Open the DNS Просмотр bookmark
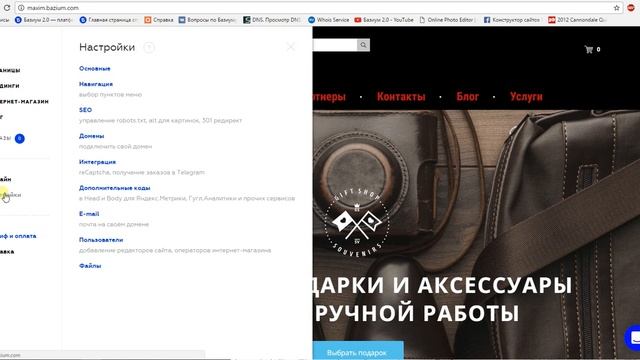The width and height of the screenshot is (640, 360). click(272, 20)
